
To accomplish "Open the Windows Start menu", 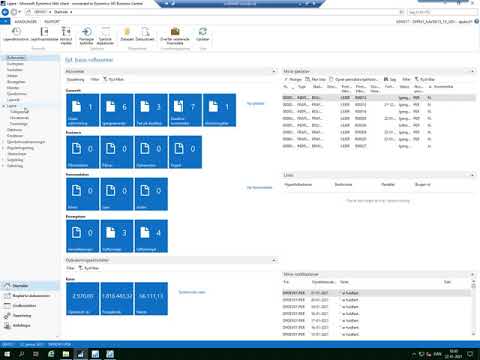I will [7, 354].
